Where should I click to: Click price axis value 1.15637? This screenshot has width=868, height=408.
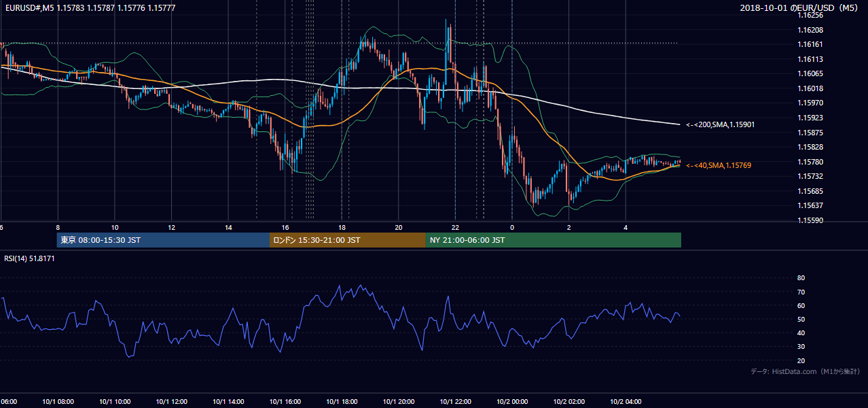pos(810,205)
